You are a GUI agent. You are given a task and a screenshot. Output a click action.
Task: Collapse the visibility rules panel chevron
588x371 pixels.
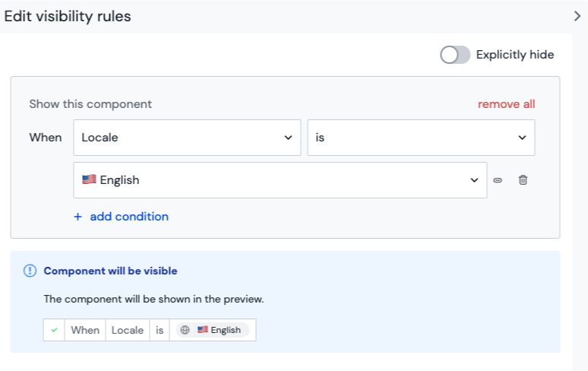point(577,16)
